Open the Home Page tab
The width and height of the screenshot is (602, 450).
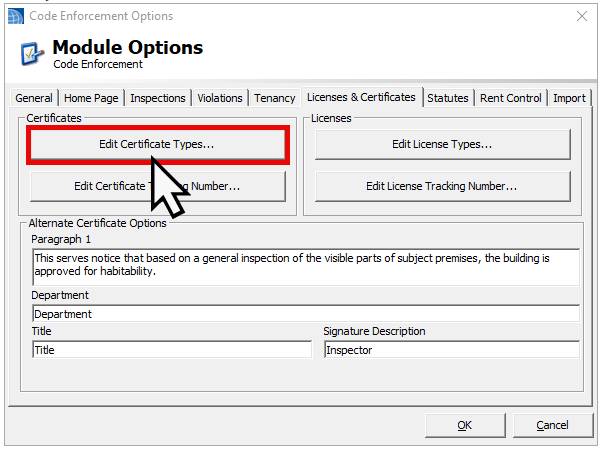(x=92, y=98)
